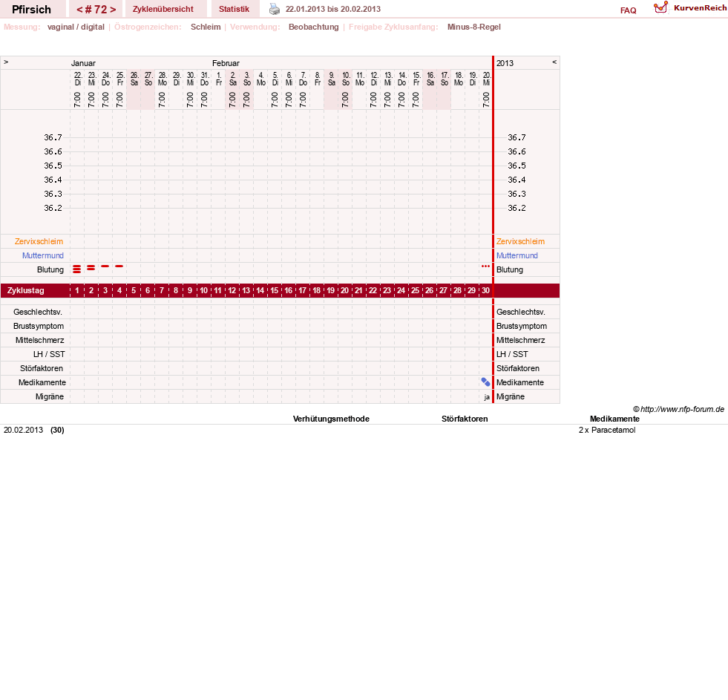Viewport: 728px width, 700px height.
Task: Click date header 20. Mi
Action: pos(486,79)
